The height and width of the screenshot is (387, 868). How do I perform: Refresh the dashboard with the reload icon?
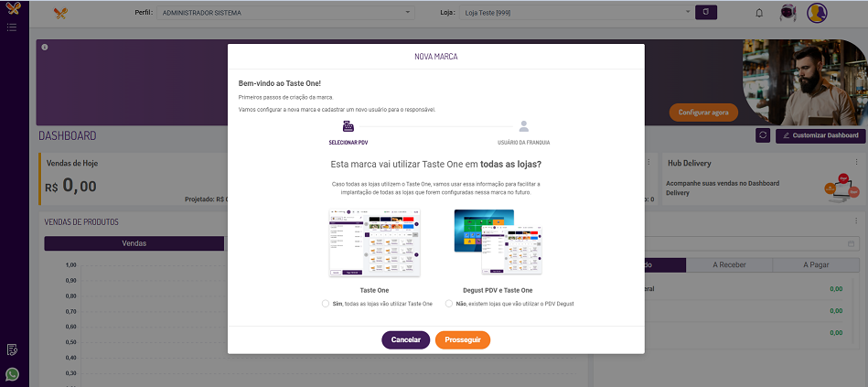pyautogui.click(x=762, y=135)
